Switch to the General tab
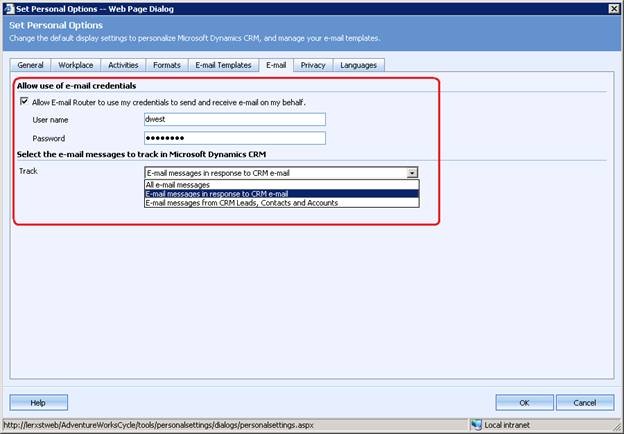The height and width of the screenshot is (434, 624). (31, 65)
